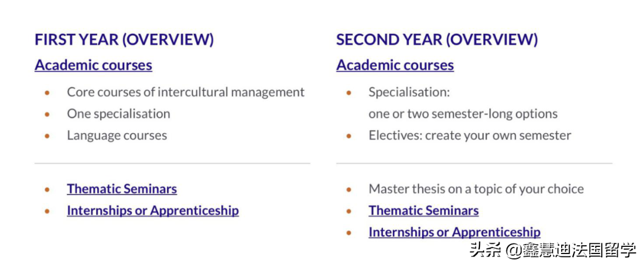Open second-year Internships or Apprenticeship link
The width and height of the screenshot is (644, 266).
coord(454,232)
